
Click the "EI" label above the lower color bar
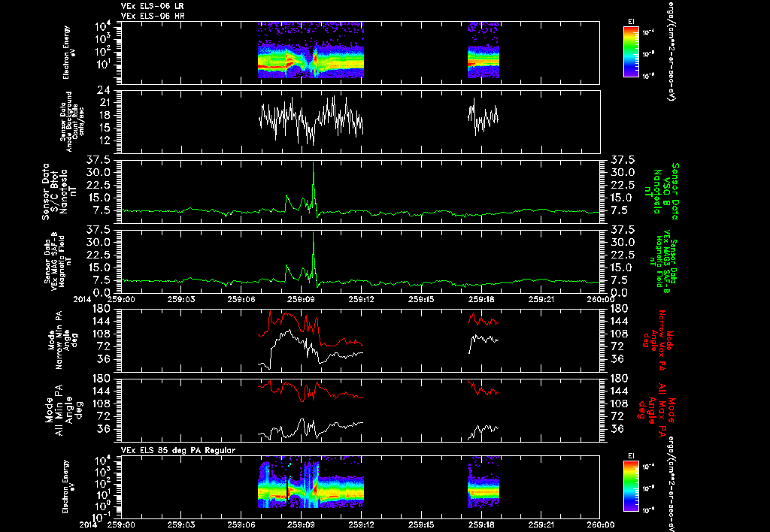pyautogui.click(x=631, y=456)
